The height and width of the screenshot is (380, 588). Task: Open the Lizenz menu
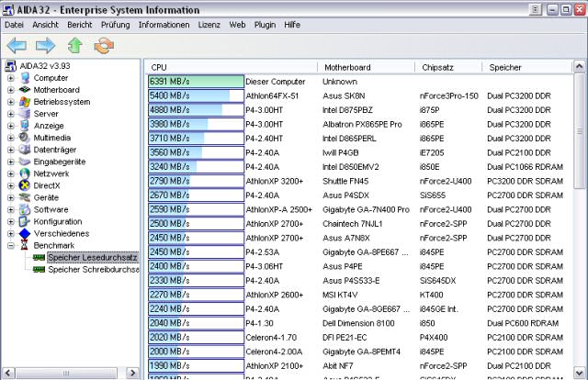(x=209, y=25)
